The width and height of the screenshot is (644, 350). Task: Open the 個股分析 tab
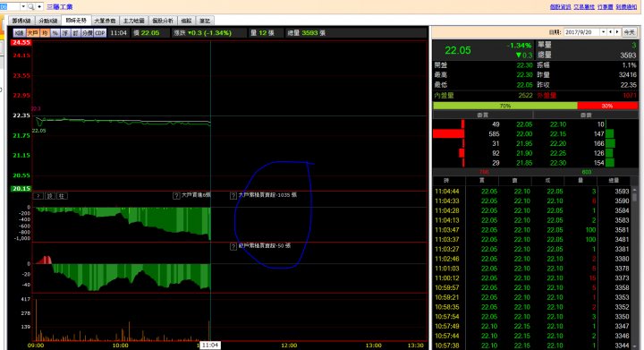pyautogui.click(x=163, y=21)
